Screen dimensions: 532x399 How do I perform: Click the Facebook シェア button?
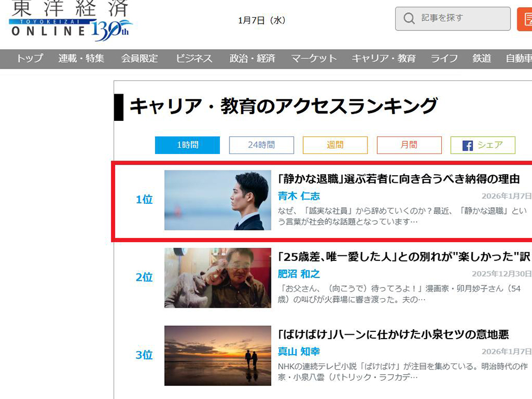click(x=483, y=145)
